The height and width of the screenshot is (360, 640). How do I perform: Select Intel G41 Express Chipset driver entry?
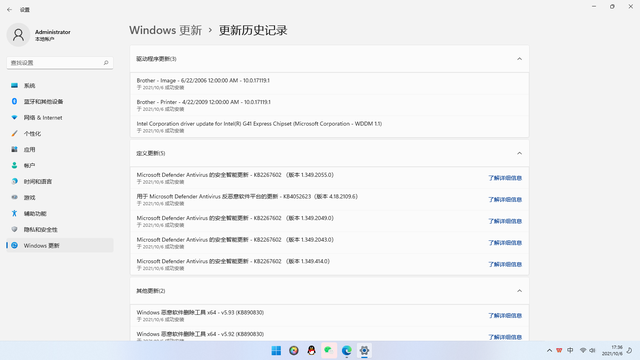tap(329, 127)
